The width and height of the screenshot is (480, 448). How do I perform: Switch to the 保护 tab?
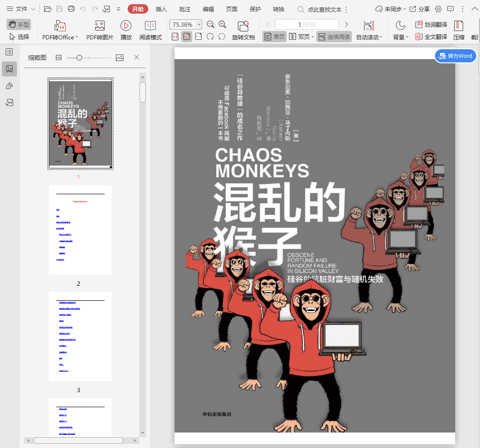(255, 9)
